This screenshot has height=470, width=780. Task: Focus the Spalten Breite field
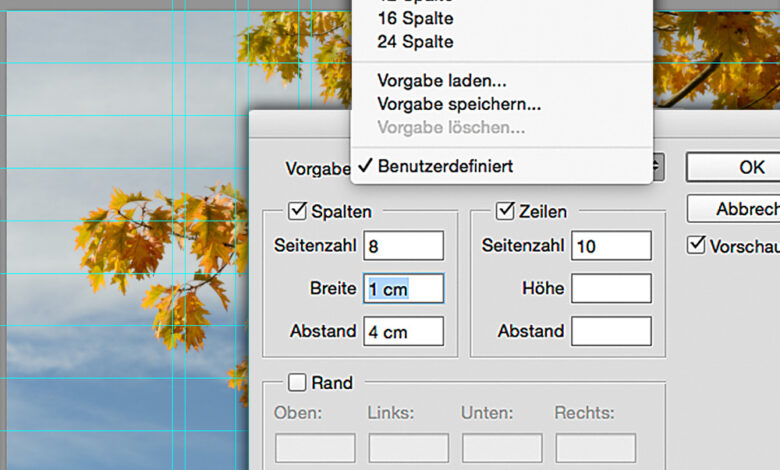click(403, 289)
